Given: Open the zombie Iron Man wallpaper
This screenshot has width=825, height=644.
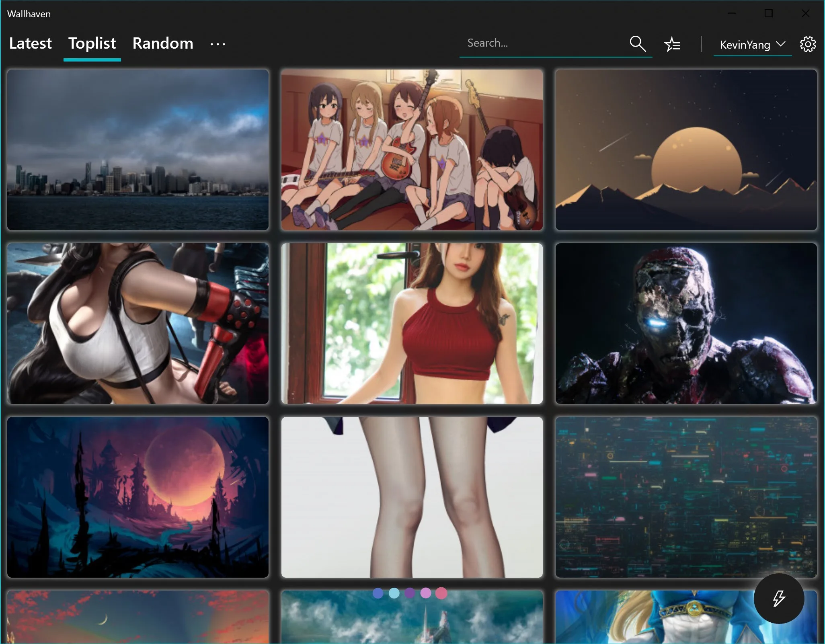Looking at the screenshot, I should click(x=686, y=323).
